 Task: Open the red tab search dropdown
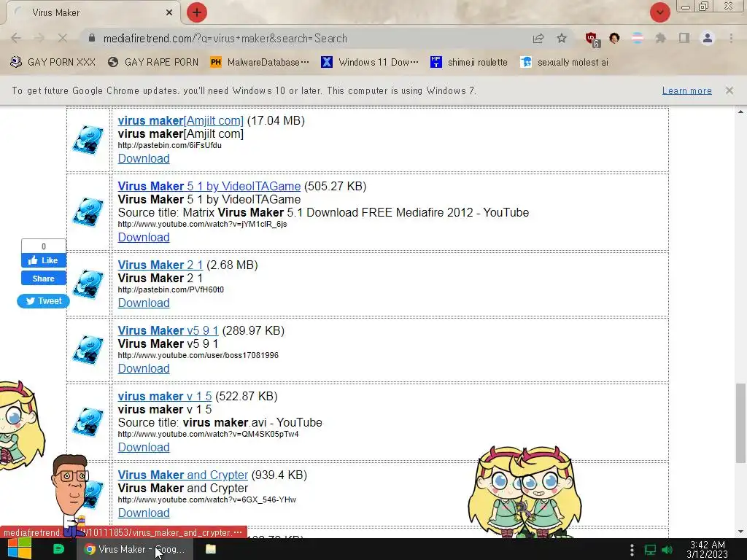pyautogui.click(x=659, y=12)
